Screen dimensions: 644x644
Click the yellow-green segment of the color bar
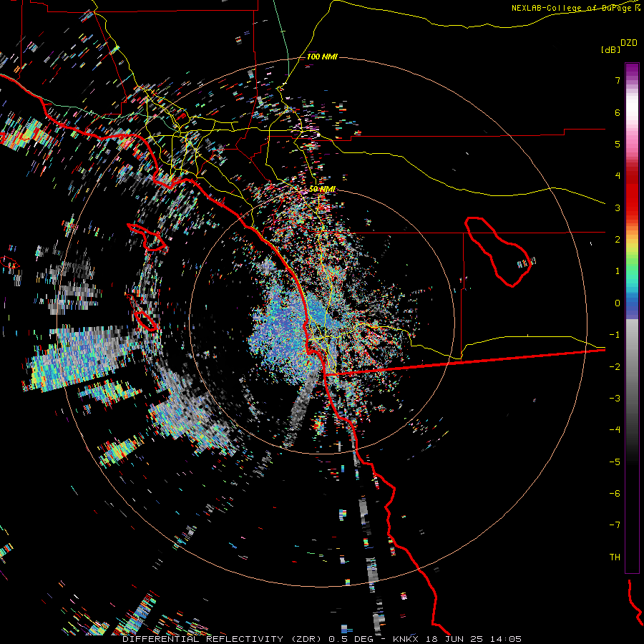(632, 250)
